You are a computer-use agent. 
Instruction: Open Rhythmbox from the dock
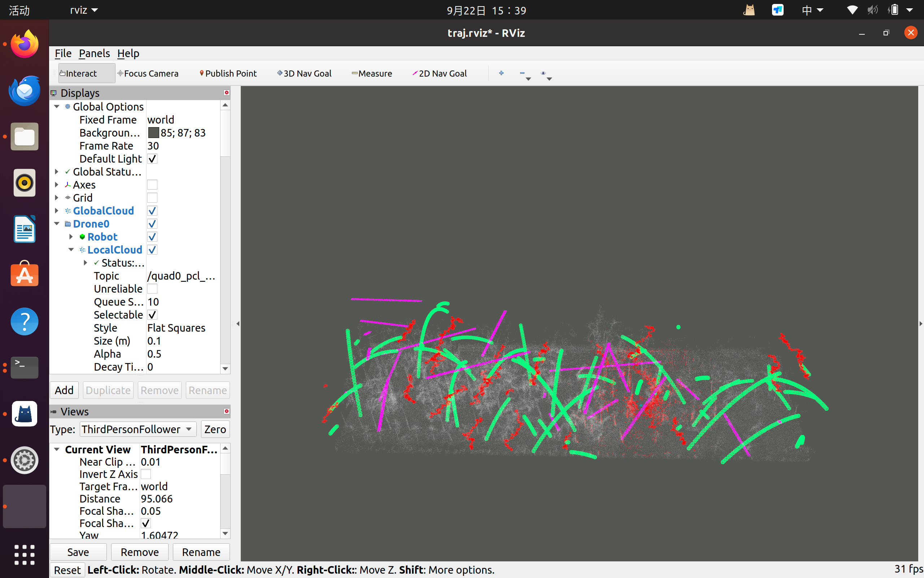pos(25,183)
